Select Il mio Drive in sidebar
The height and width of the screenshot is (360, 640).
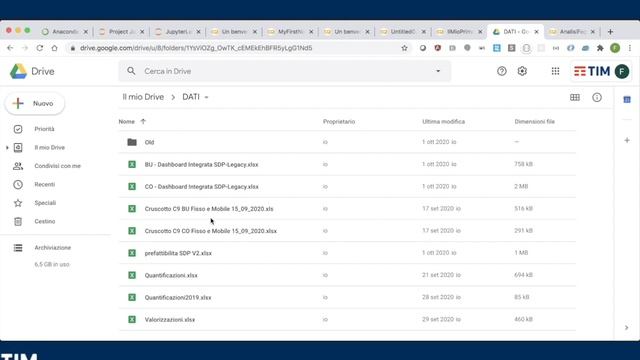pos(49,147)
